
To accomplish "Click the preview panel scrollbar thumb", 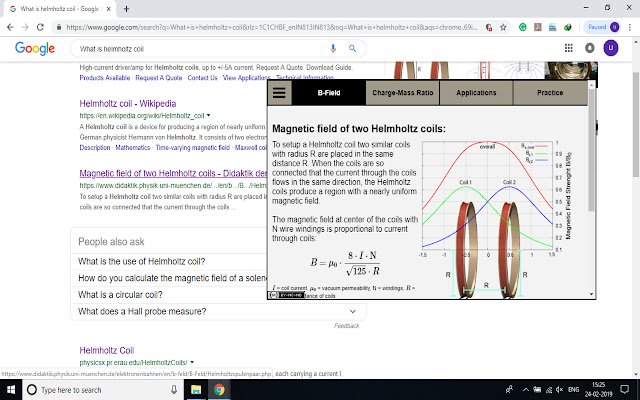I will coord(591,150).
